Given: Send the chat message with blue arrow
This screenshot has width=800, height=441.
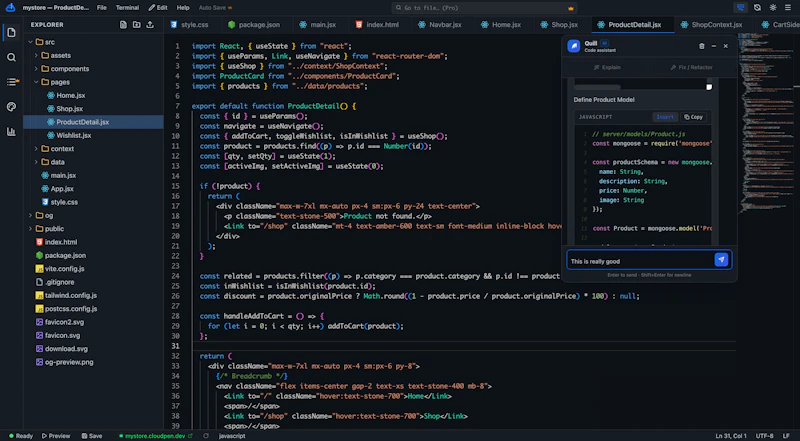Looking at the screenshot, I should point(721,260).
